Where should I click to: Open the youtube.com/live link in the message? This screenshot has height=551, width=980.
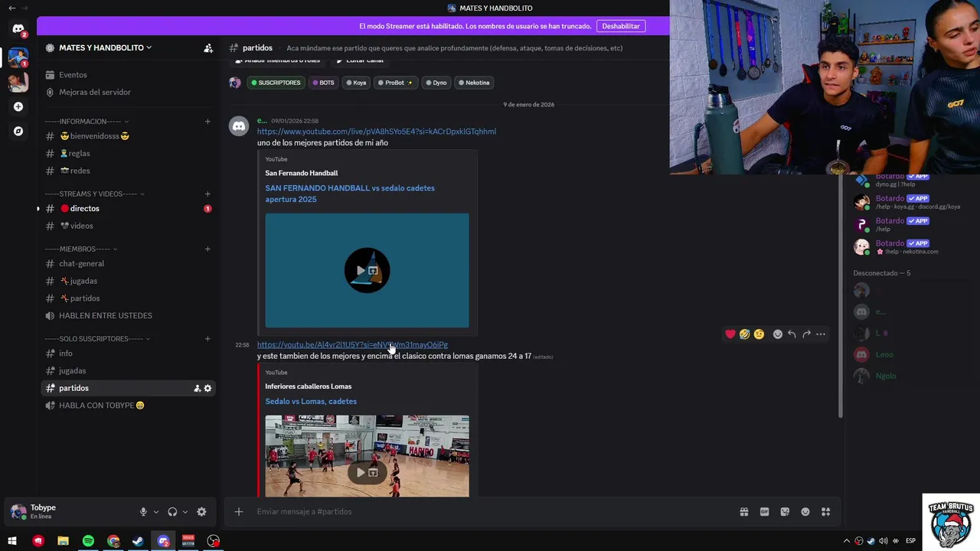tap(377, 132)
